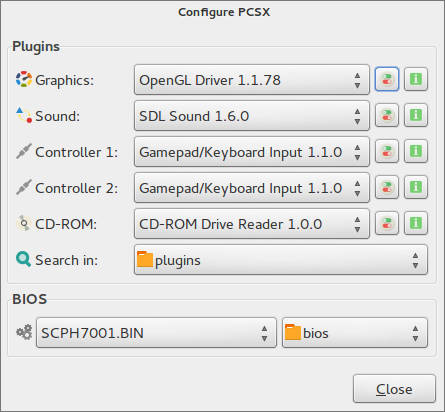Viewport: 445px width, 412px height.
Task: Open the bios folder chooser dropdown
Action: (x=355, y=333)
